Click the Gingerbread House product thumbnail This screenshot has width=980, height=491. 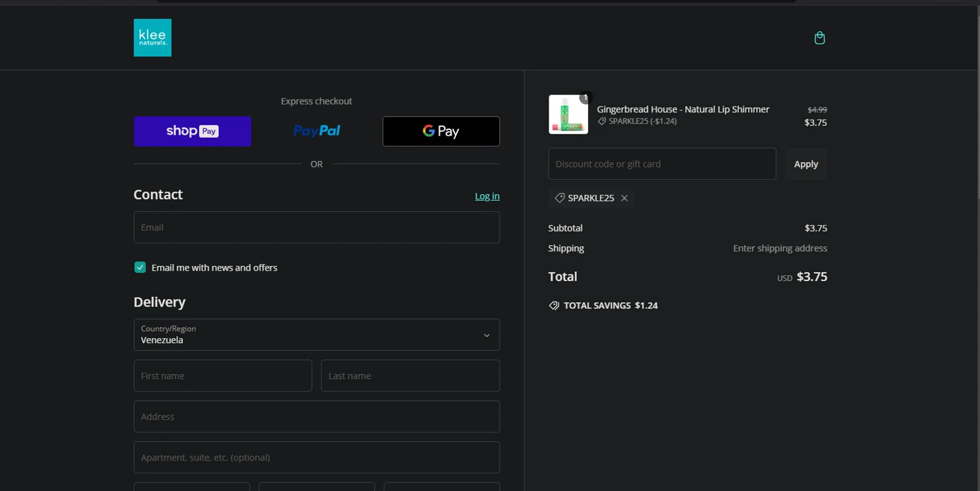(x=568, y=114)
